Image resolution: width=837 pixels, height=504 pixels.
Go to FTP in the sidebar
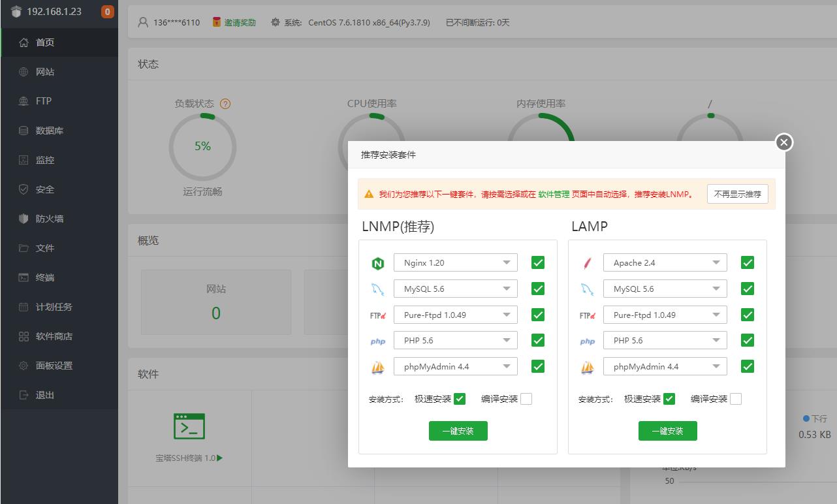(59, 101)
